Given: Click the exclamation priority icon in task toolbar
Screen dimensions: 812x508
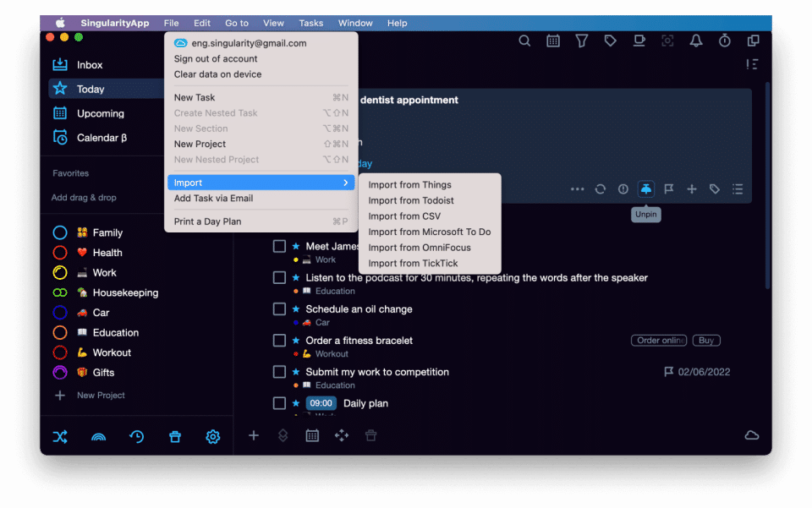Looking at the screenshot, I should (623, 189).
